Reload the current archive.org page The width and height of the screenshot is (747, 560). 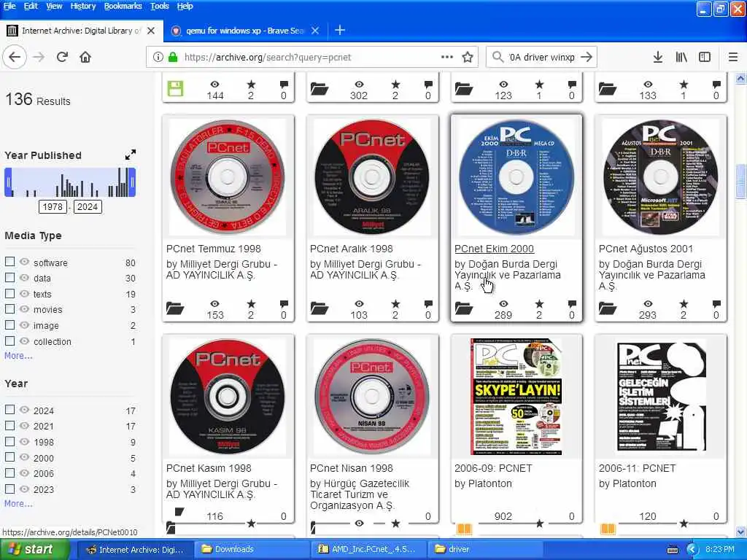(62, 57)
